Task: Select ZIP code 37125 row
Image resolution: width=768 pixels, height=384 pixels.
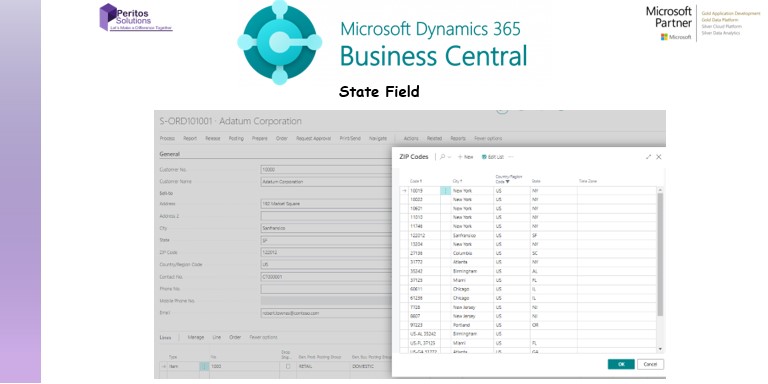Action: (x=528, y=280)
